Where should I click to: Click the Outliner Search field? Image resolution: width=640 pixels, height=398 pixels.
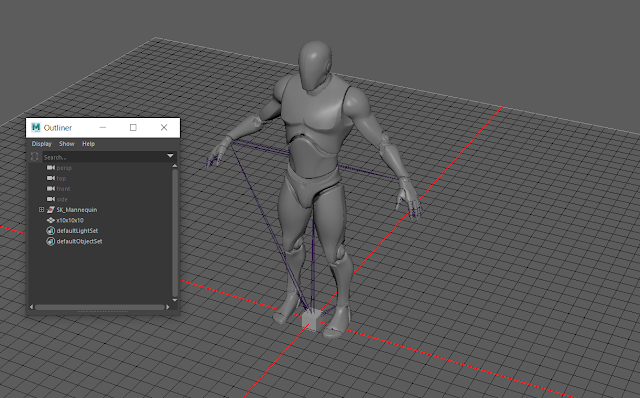point(104,157)
